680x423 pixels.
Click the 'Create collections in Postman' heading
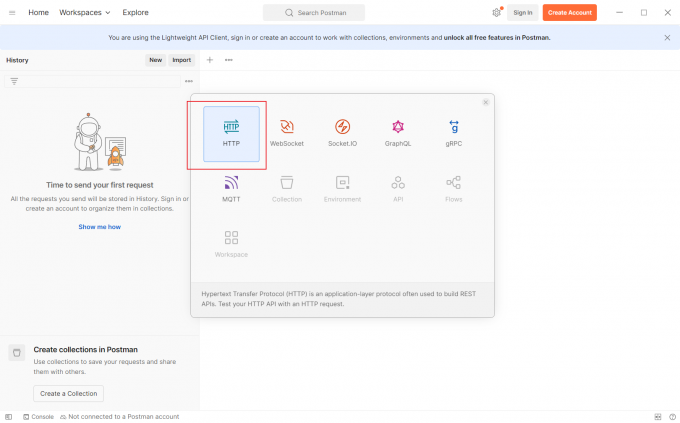(85, 349)
